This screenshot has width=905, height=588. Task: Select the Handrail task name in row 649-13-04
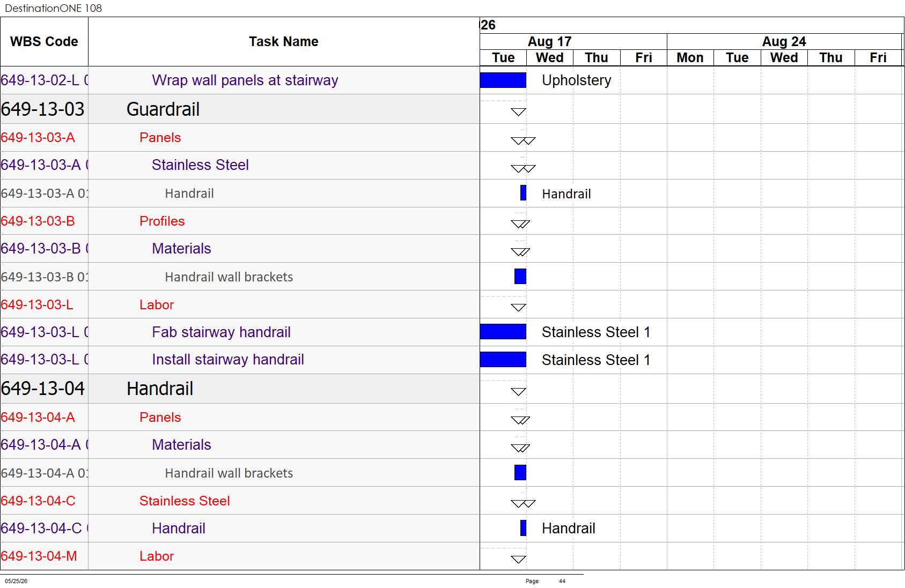pyautogui.click(x=160, y=389)
